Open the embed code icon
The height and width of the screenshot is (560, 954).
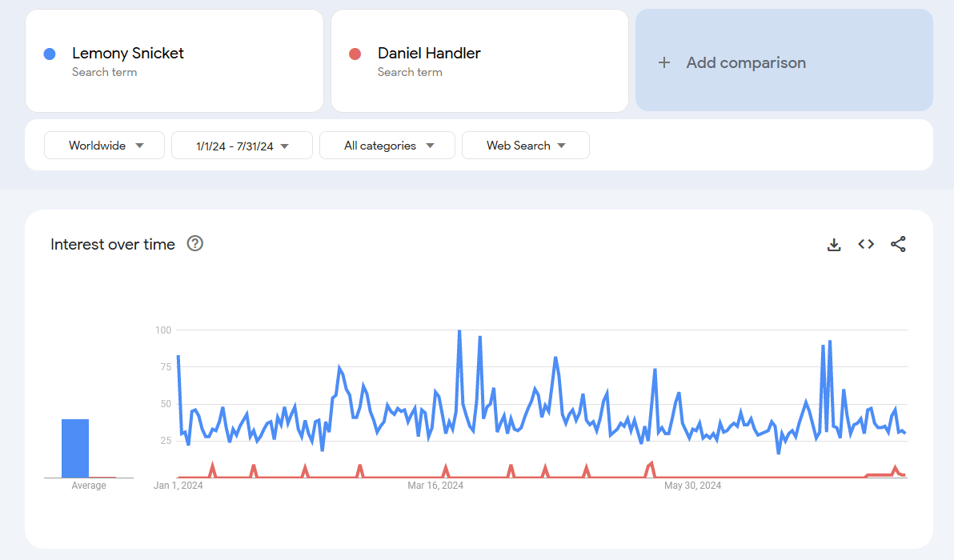[x=866, y=245]
